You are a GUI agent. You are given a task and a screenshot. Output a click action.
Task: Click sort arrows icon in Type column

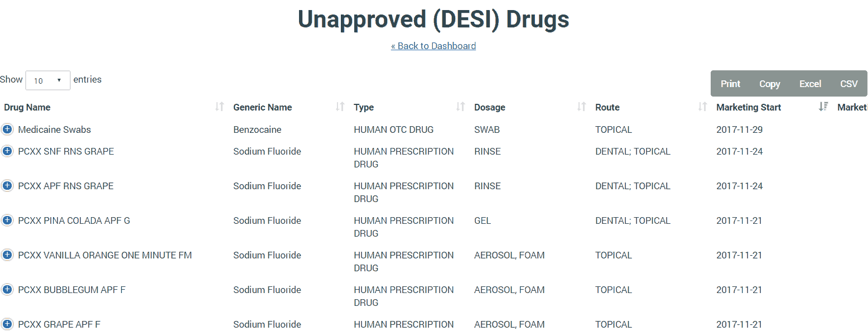pos(461,107)
